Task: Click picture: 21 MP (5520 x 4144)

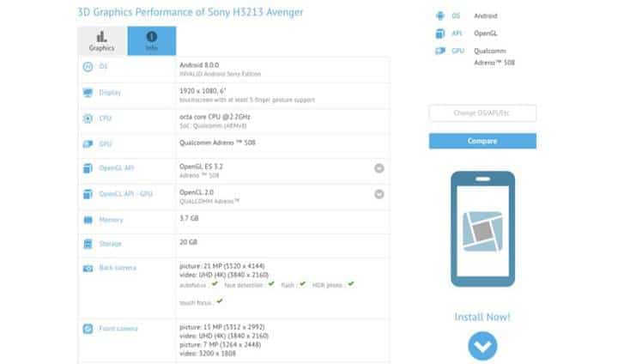Action: (x=222, y=266)
